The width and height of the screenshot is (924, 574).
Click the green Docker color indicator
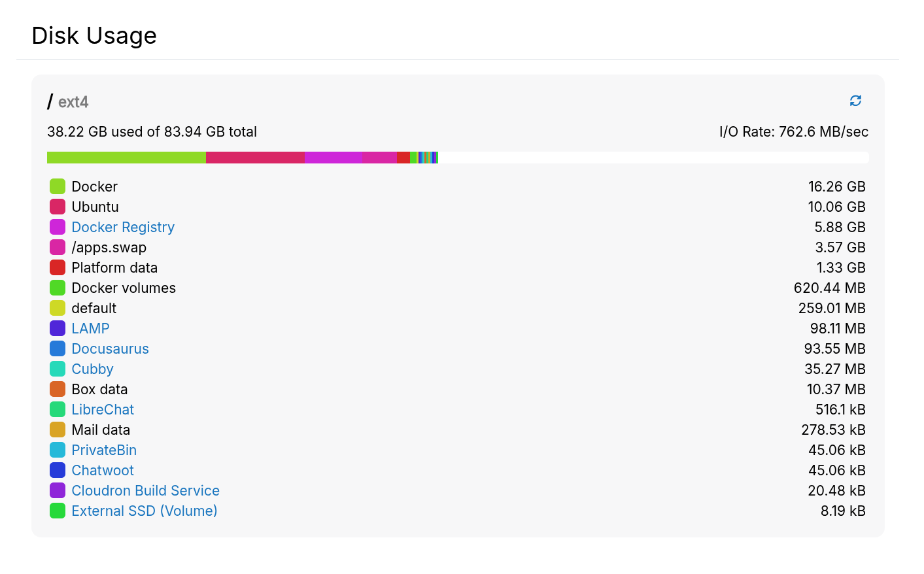[x=57, y=186]
